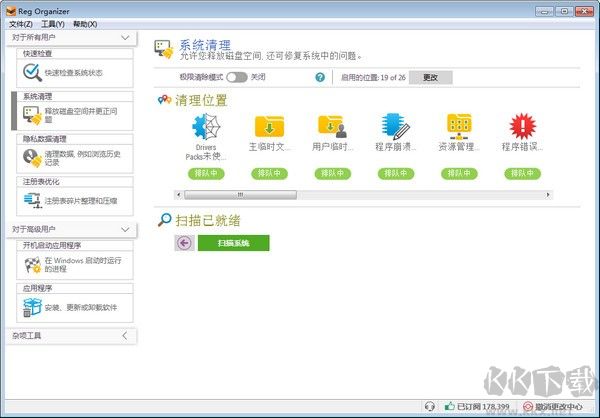This screenshot has width=600, height=418.
Task: Click the 开机启动应用程序 flag icon
Action: tap(33, 265)
